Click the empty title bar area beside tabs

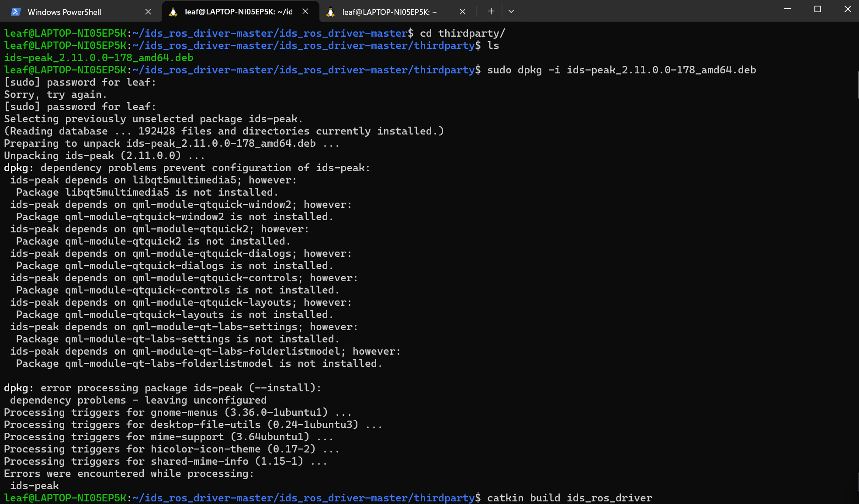(x=647, y=11)
